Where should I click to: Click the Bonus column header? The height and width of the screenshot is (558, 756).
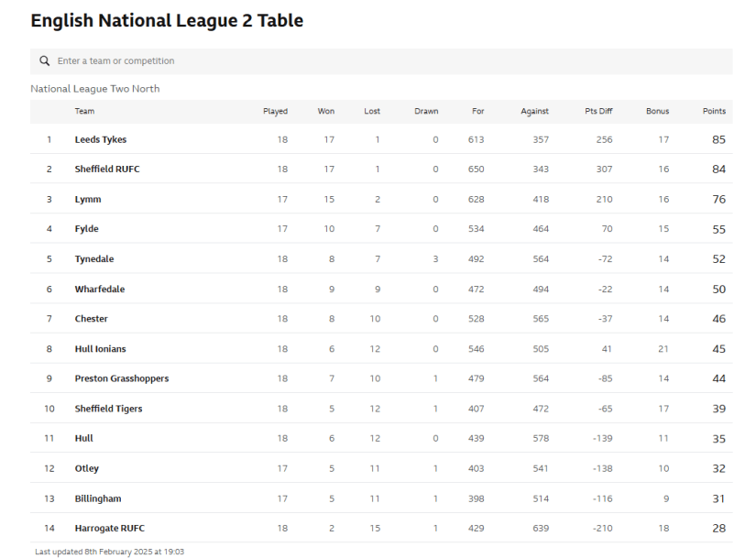657,112
